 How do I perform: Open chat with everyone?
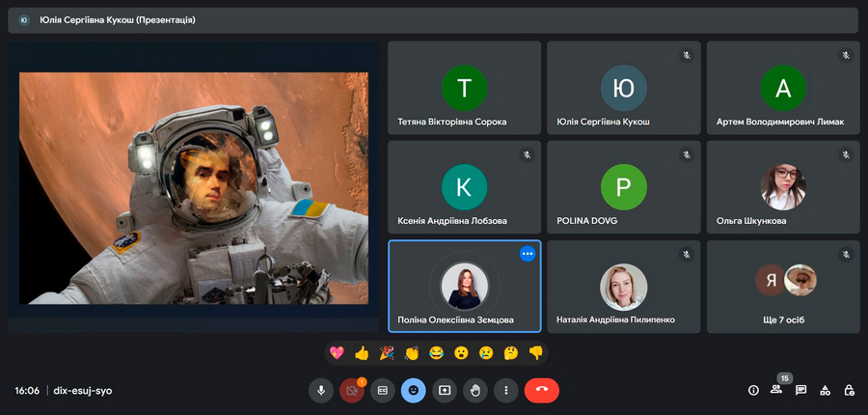800,390
